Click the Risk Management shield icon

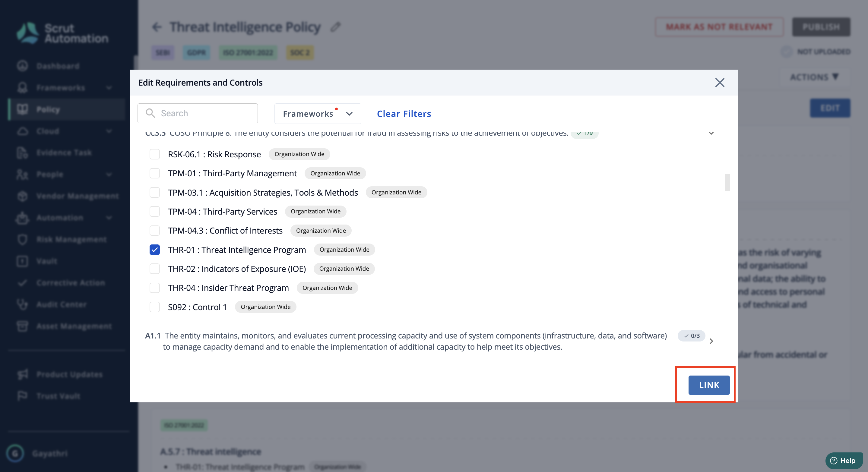click(22, 239)
